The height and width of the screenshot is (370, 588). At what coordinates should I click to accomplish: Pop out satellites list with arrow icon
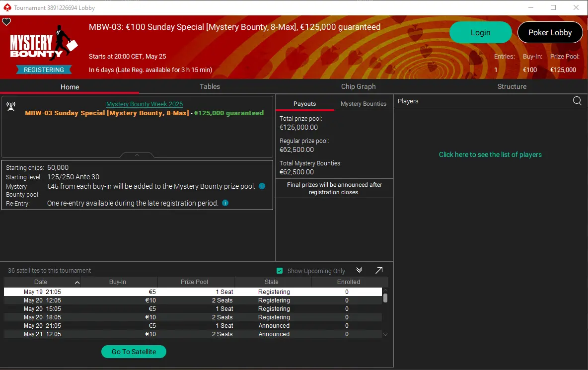tap(379, 270)
